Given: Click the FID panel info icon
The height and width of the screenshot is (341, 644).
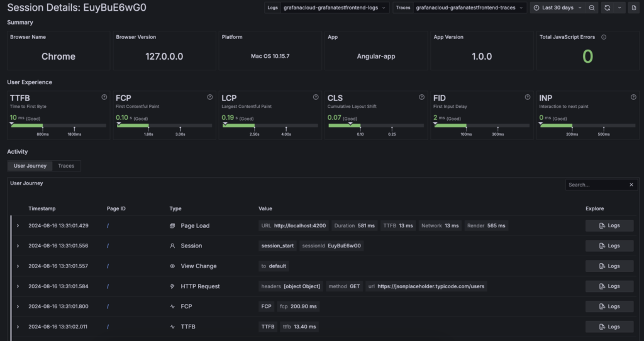Looking at the screenshot, I should (x=528, y=97).
